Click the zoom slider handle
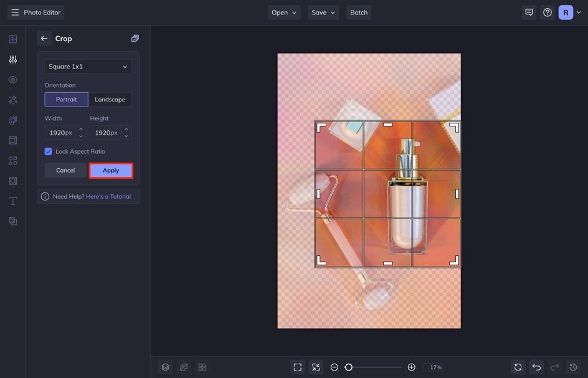This screenshot has height=378, width=588. click(348, 367)
